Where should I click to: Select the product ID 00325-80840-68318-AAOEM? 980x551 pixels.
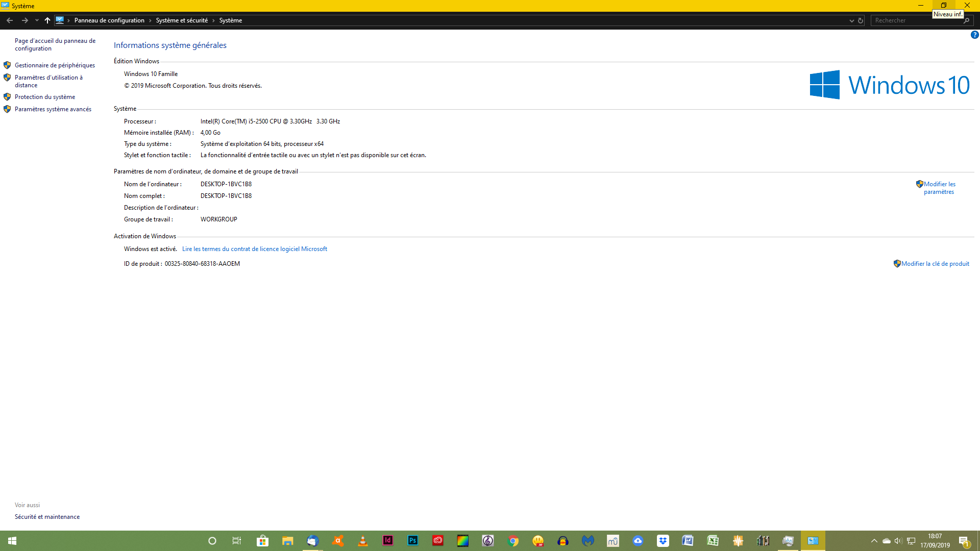pyautogui.click(x=202, y=264)
